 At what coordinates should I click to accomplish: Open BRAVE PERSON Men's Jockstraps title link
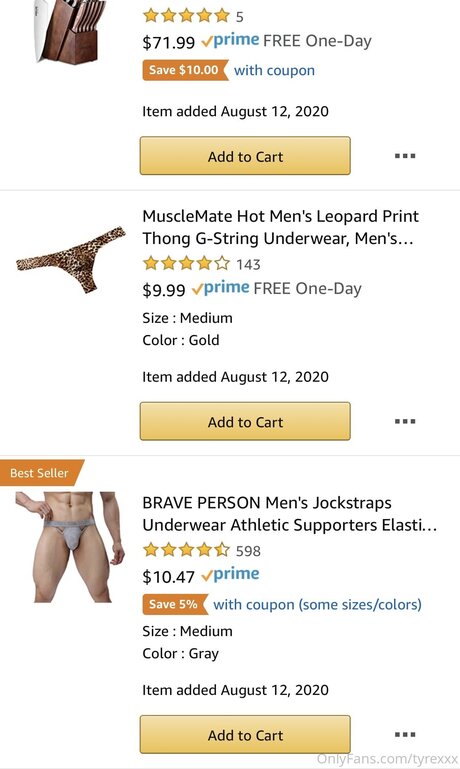(289, 513)
